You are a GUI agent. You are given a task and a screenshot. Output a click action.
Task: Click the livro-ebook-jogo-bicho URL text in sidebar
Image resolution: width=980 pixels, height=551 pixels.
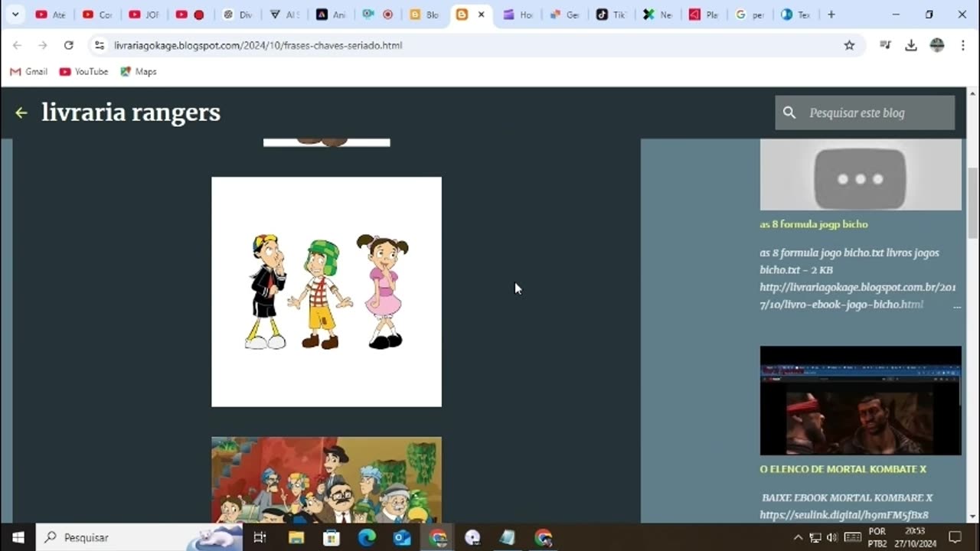point(857,295)
